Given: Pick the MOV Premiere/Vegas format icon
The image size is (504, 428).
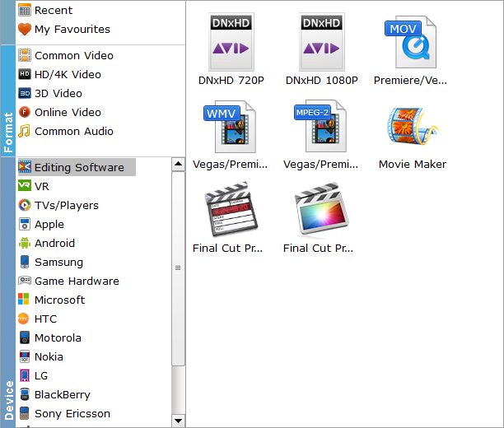Looking at the screenshot, I should tap(411, 42).
